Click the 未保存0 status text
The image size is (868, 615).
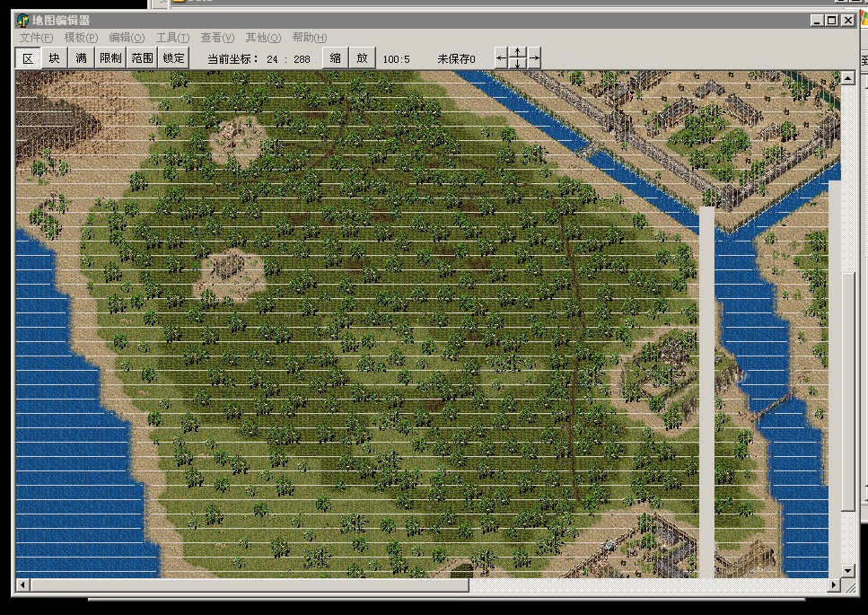pyautogui.click(x=456, y=58)
